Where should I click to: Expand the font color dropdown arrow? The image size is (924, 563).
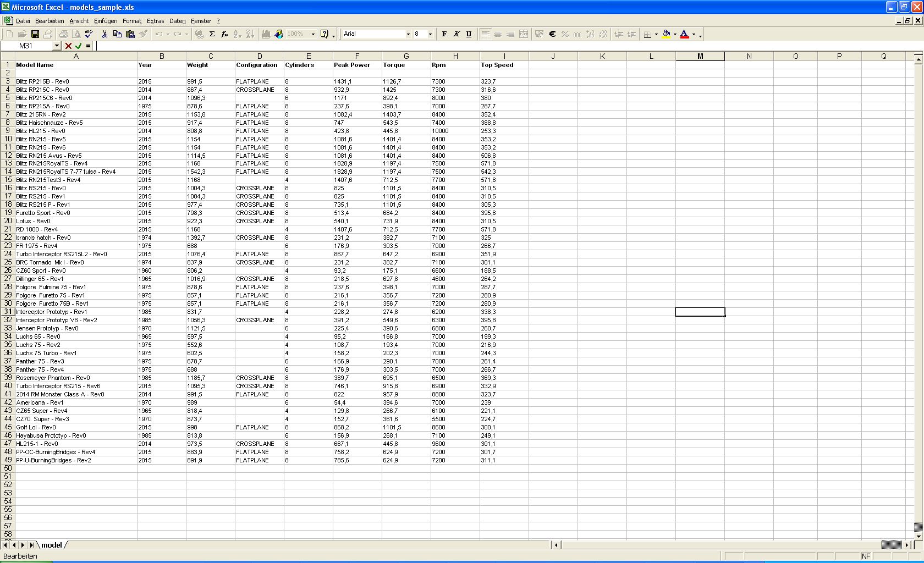694,34
